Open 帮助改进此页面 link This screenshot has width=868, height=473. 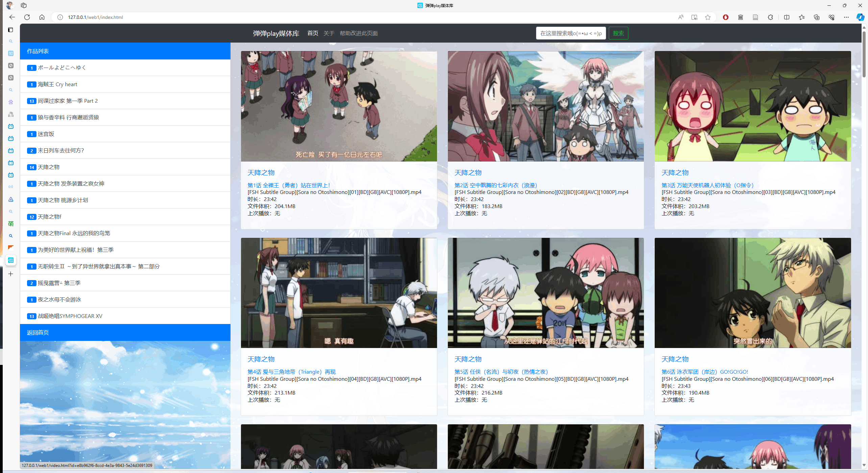click(x=359, y=33)
